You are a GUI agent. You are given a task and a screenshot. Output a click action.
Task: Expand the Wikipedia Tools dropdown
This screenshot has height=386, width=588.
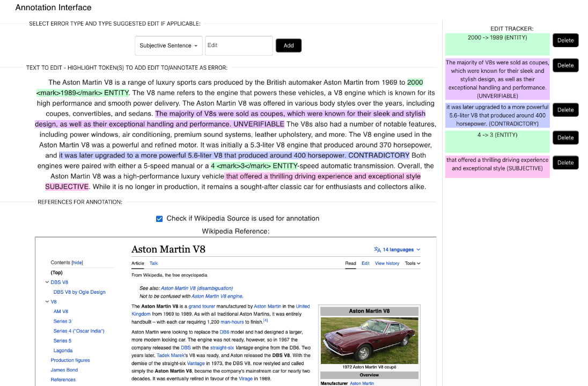[x=412, y=263]
